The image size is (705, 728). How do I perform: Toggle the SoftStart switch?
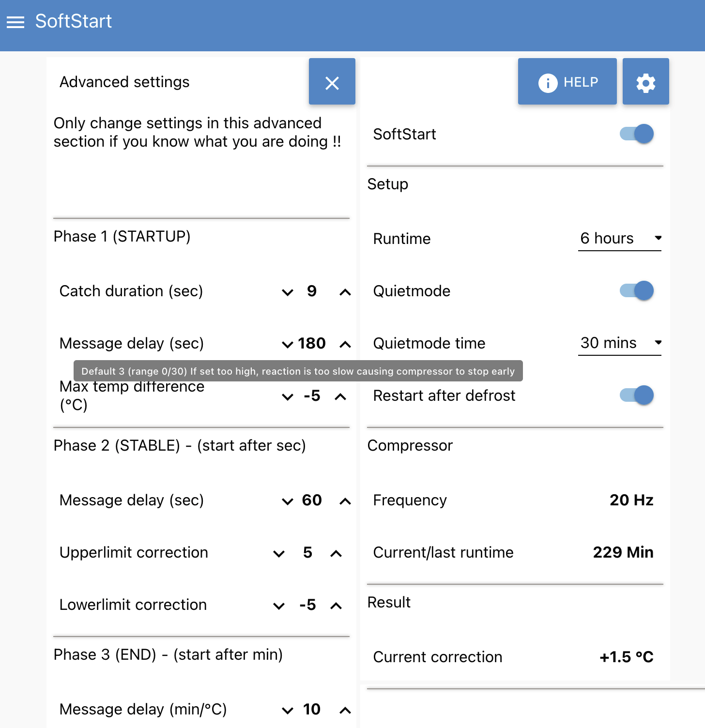637,134
